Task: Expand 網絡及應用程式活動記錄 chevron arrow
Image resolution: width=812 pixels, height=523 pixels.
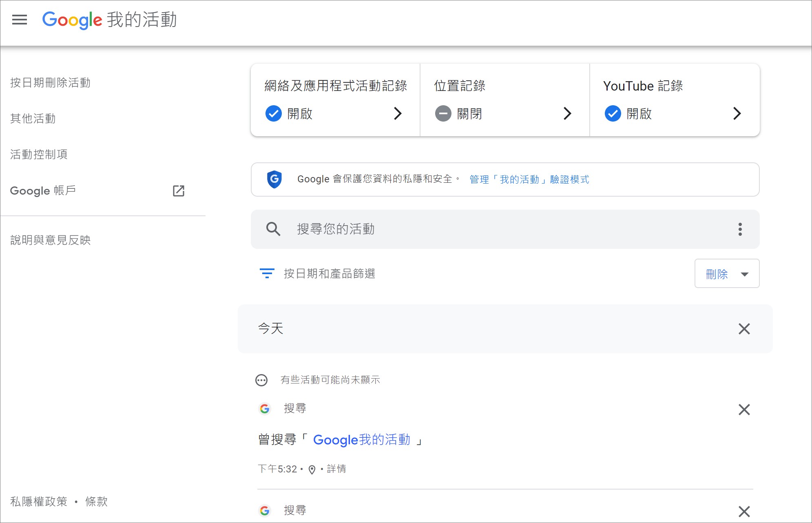Action: coord(398,113)
